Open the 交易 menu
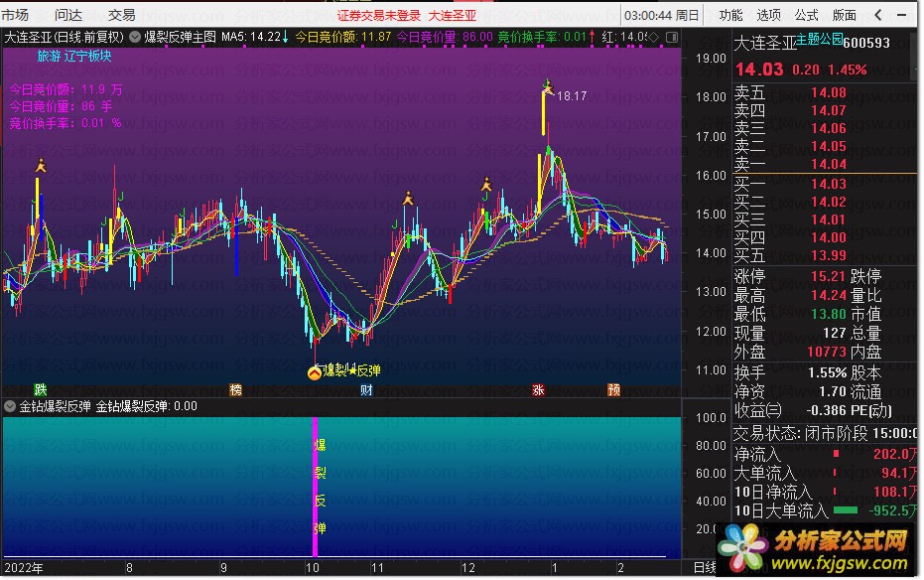 [x=121, y=15]
